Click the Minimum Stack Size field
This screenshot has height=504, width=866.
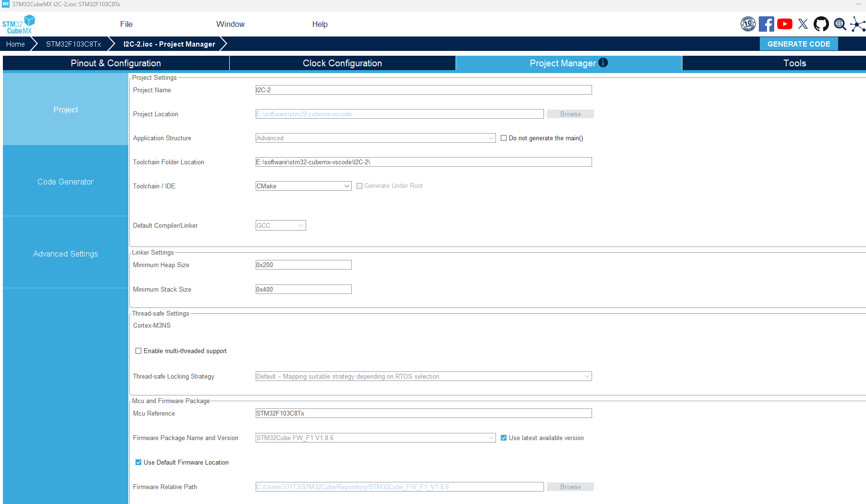pos(303,289)
